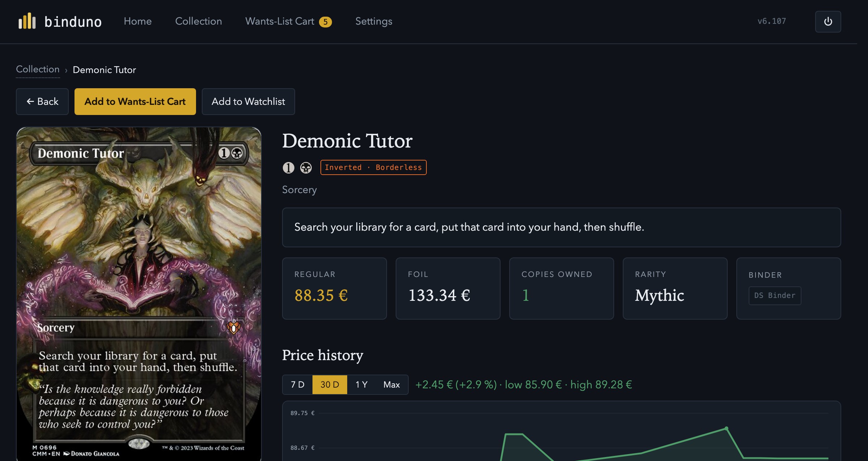Open the Home nav item
Screen dimensions: 868x461
(137, 21)
